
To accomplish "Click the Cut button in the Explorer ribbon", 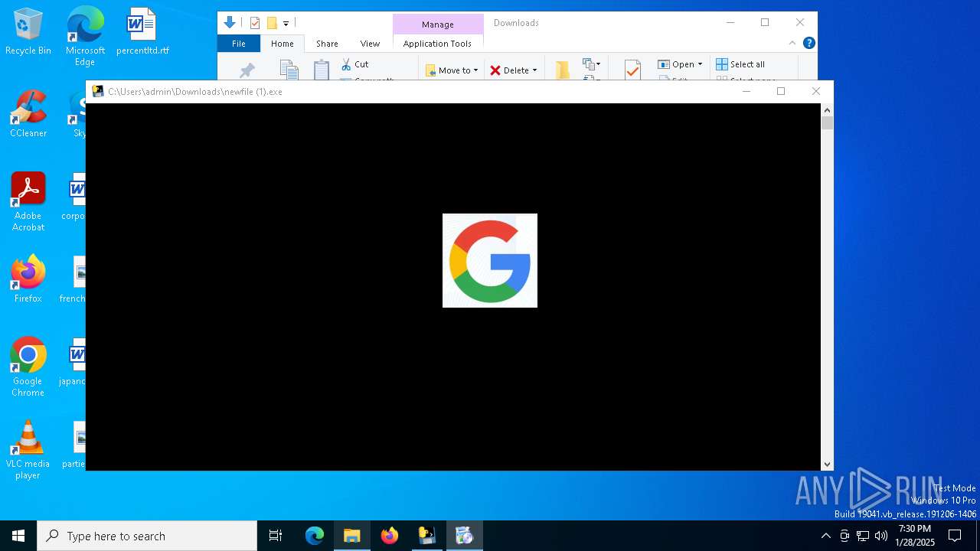I will coord(355,64).
